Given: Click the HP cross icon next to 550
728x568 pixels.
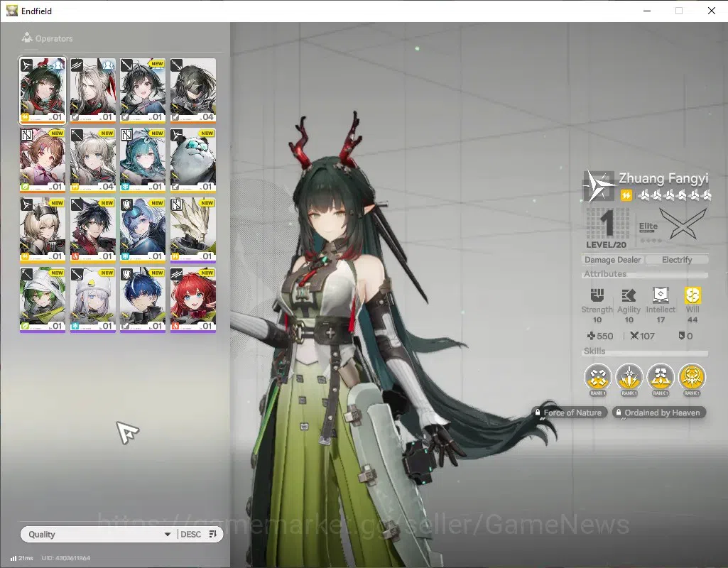Looking at the screenshot, I should tap(591, 336).
